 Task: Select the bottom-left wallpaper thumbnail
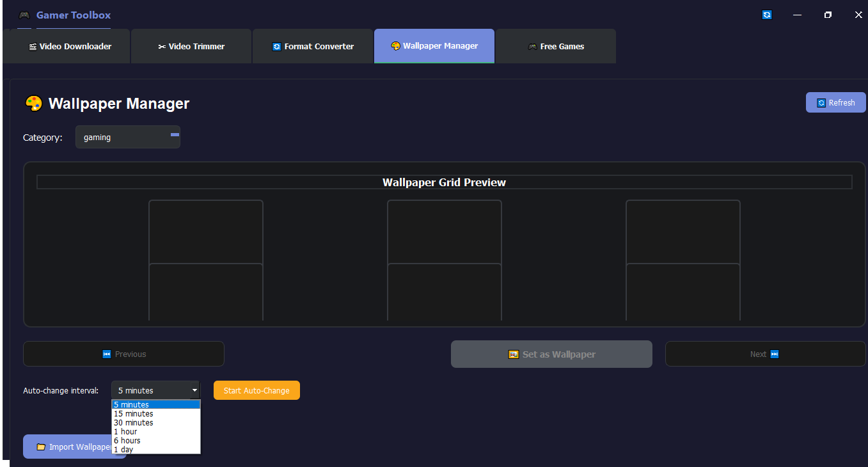tap(206, 292)
